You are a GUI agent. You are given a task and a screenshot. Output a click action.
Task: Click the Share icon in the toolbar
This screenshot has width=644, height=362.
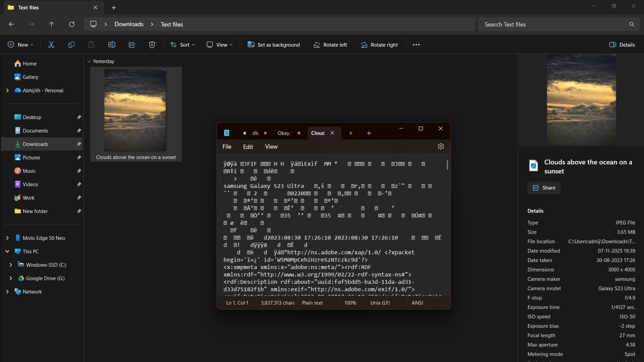click(x=132, y=45)
